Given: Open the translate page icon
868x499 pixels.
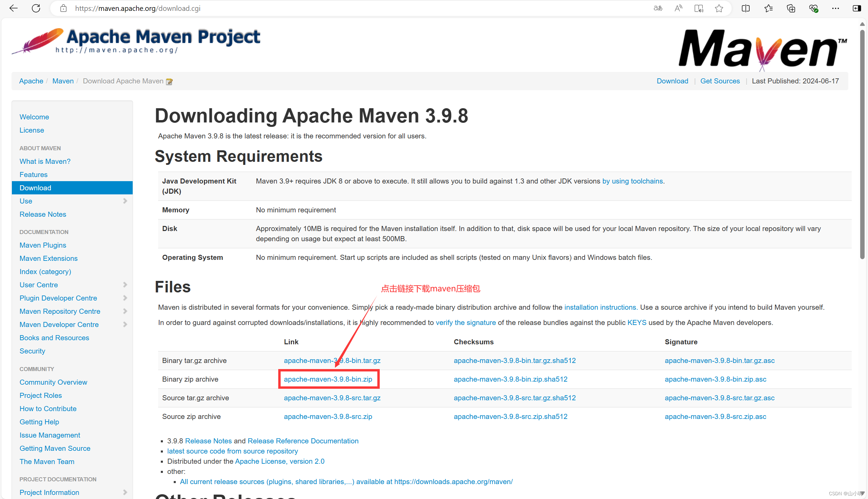Looking at the screenshot, I should tap(658, 8).
